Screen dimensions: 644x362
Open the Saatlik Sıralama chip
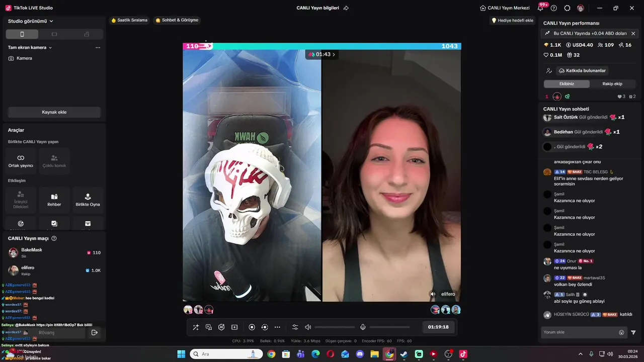(129, 20)
